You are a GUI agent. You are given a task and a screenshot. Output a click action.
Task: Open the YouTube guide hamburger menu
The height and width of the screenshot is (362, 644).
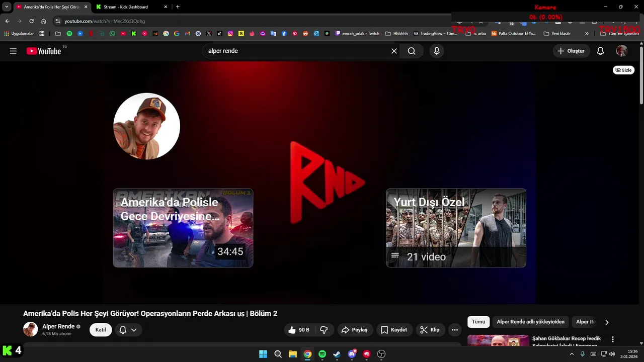pos(13,51)
